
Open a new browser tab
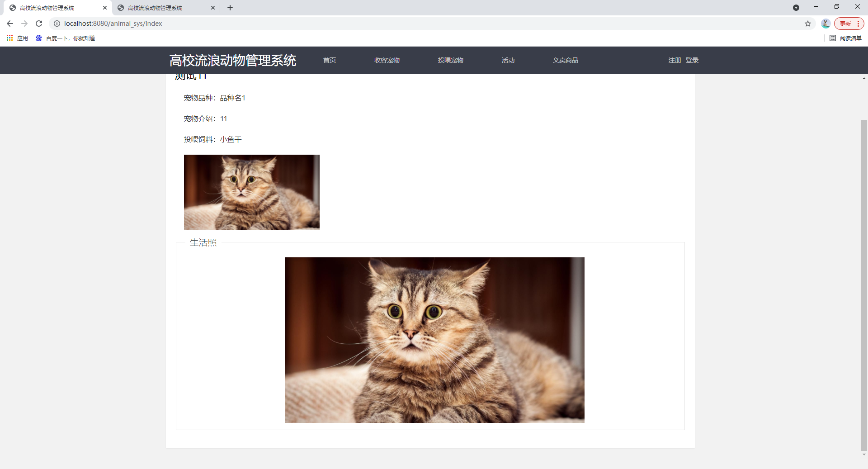coord(230,8)
